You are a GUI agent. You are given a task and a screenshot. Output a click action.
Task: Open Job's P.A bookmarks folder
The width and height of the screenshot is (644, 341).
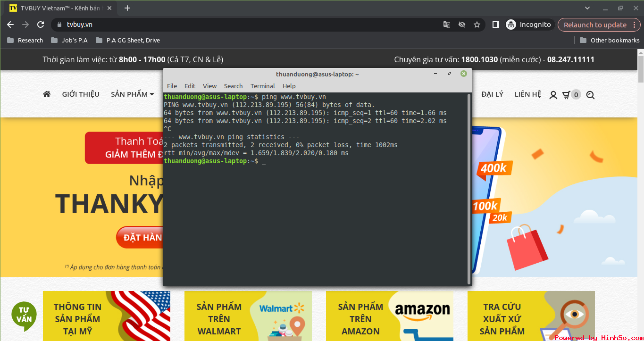click(69, 40)
